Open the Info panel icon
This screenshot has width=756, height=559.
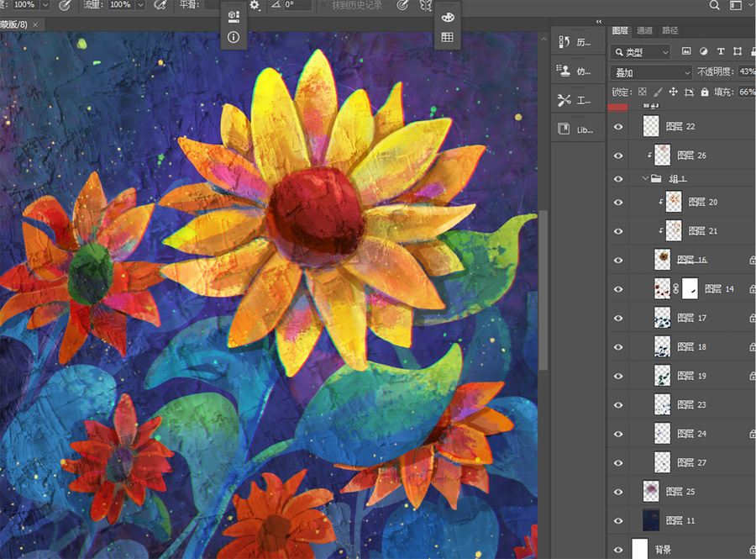coord(234,37)
